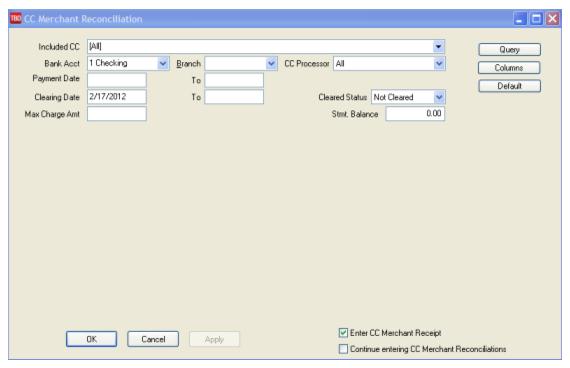The image size is (570, 368).
Task: Expand the CC Processor dropdown
Action: pyautogui.click(x=439, y=64)
